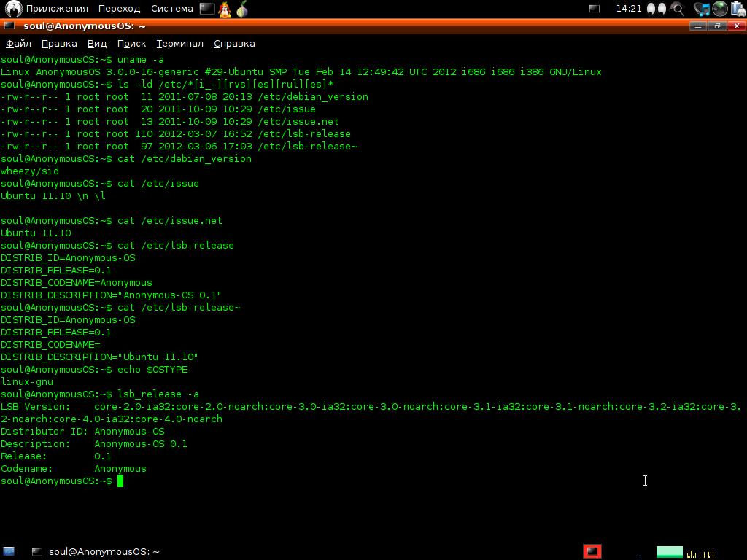
Task: Open the Переход menu
Action: coord(119,9)
